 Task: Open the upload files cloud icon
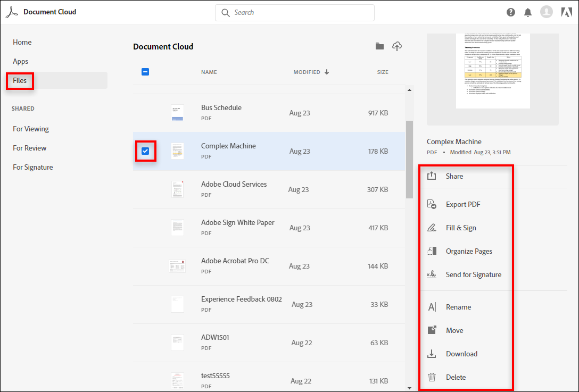pyautogui.click(x=397, y=46)
